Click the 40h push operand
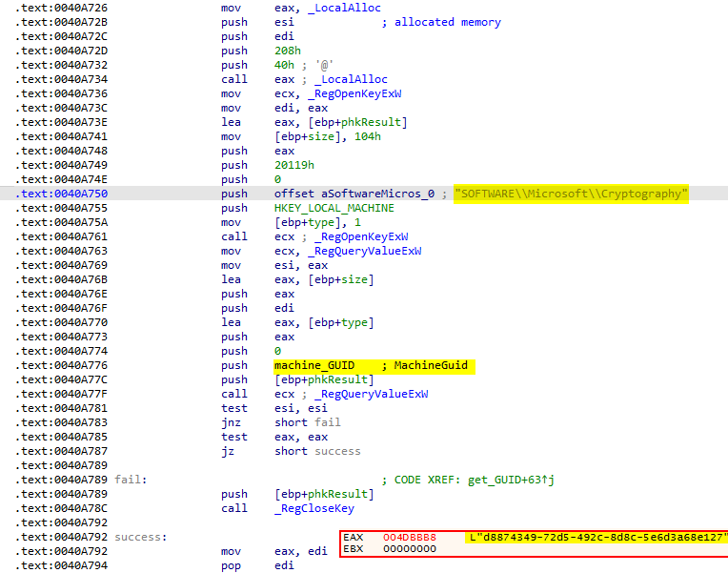The image size is (728, 573). (284, 65)
